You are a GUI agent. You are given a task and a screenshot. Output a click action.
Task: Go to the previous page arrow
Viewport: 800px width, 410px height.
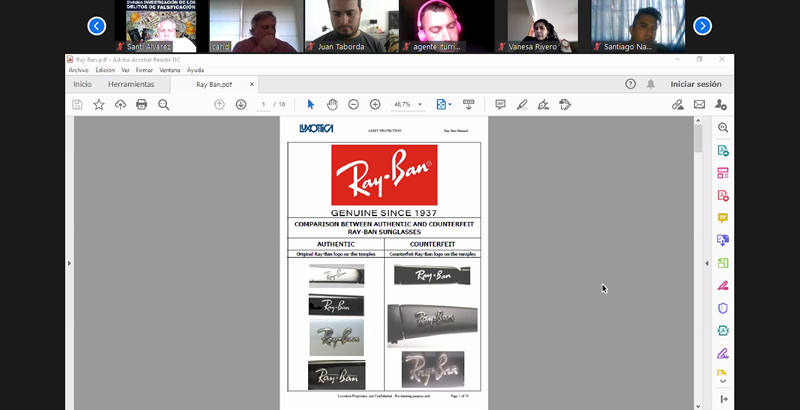pos(219,105)
